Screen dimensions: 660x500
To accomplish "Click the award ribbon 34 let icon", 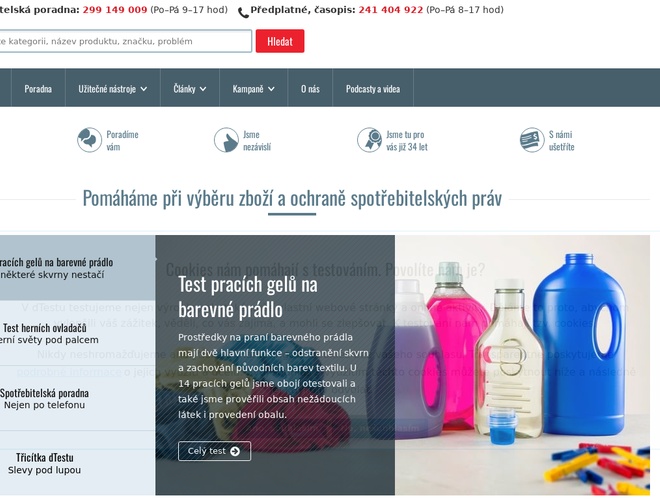I will point(369,140).
